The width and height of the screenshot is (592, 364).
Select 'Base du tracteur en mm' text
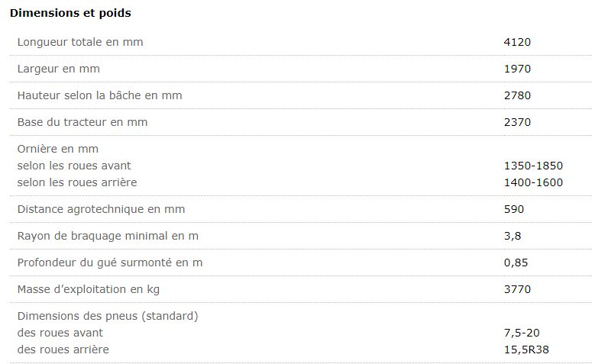82,122
